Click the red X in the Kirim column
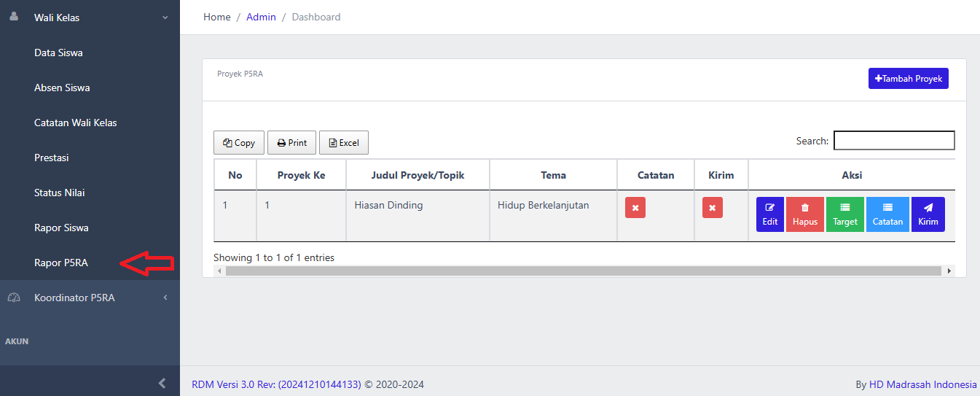Image resolution: width=980 pixels, height=396 pixels. click(x=713, y=208)
